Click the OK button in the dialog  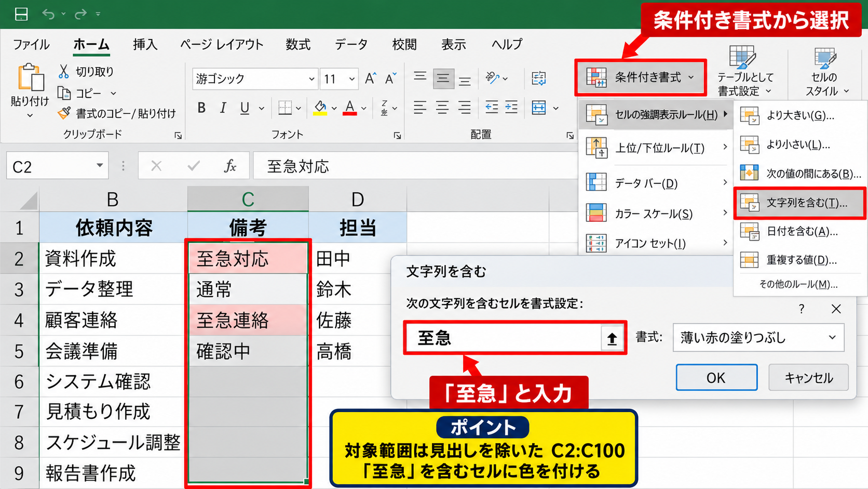point(716,378)
